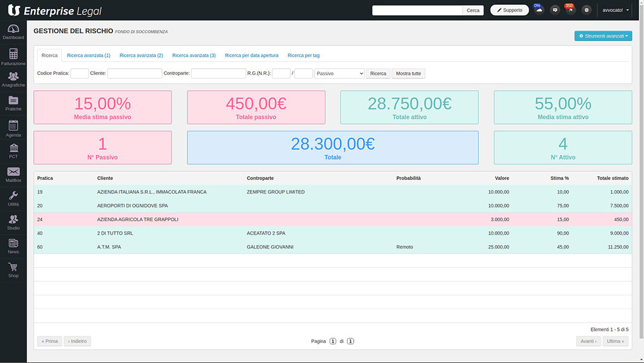
Task: Select the 2 DI TUTTO SRL row
Action: pyautogui.click(x=333, y=233)
